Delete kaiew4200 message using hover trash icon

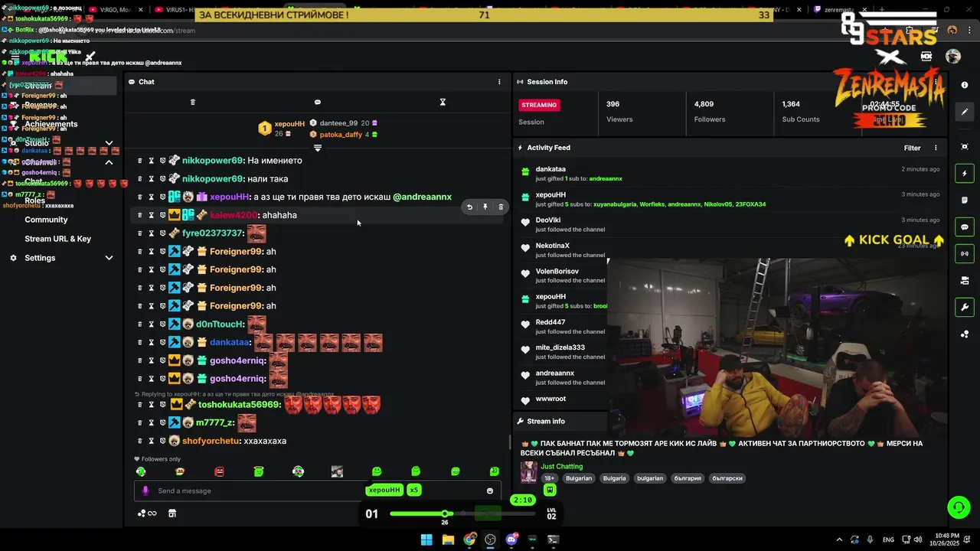(x=501, y=207)
